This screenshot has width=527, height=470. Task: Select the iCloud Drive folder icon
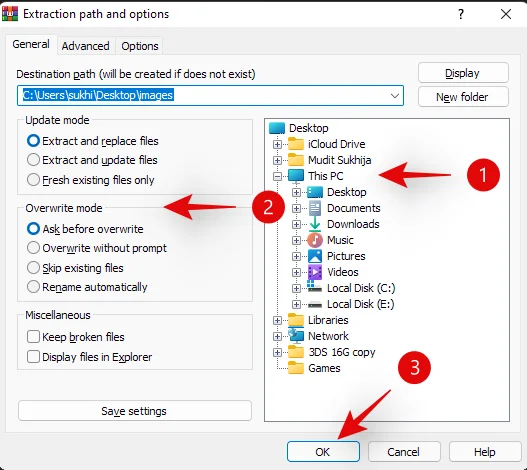[296, 144]
